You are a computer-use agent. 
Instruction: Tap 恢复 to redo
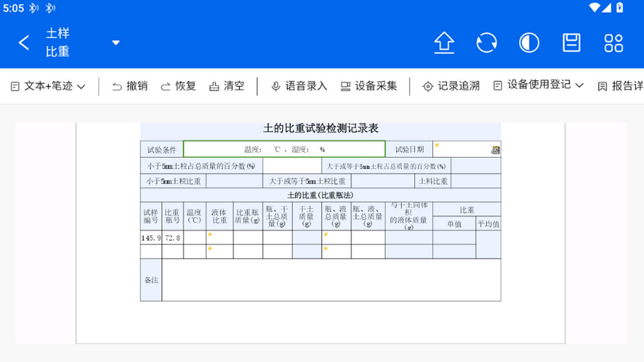click(178, 86)
